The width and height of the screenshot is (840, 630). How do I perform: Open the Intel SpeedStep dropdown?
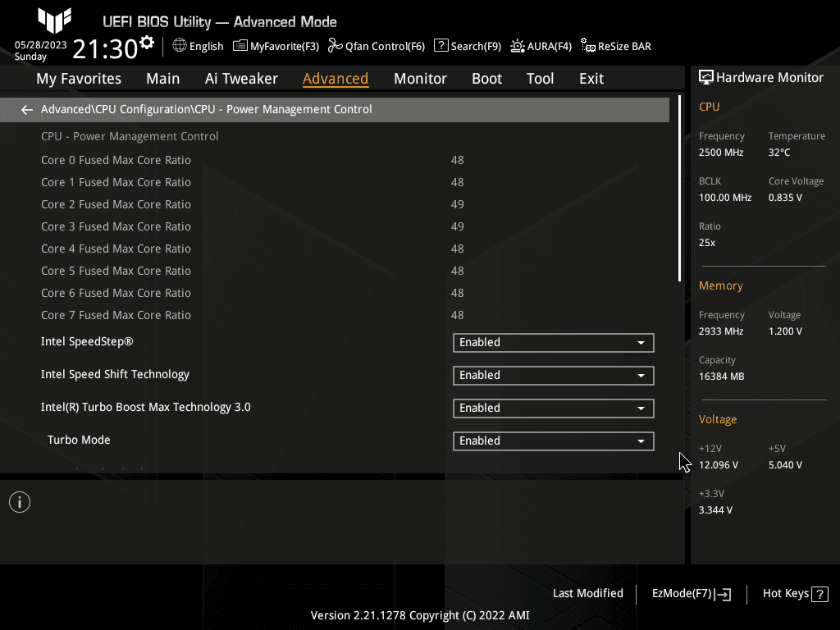[x=554, y=343]
